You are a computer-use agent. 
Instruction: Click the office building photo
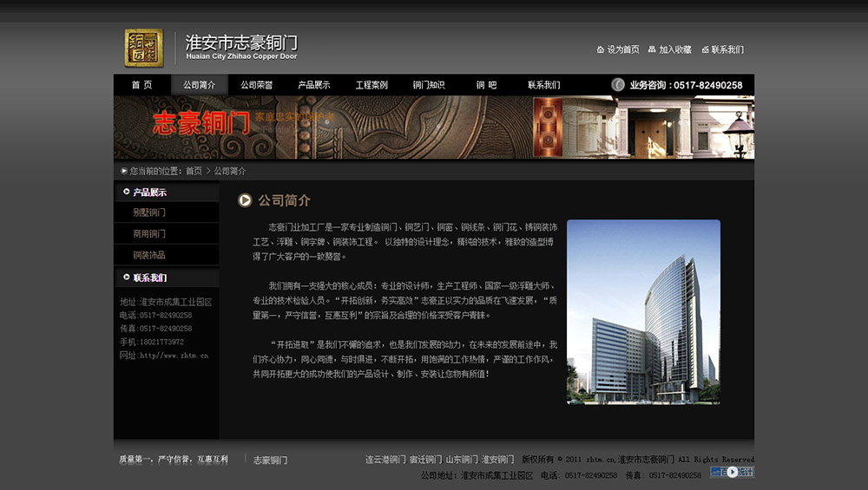click(643, 311)
